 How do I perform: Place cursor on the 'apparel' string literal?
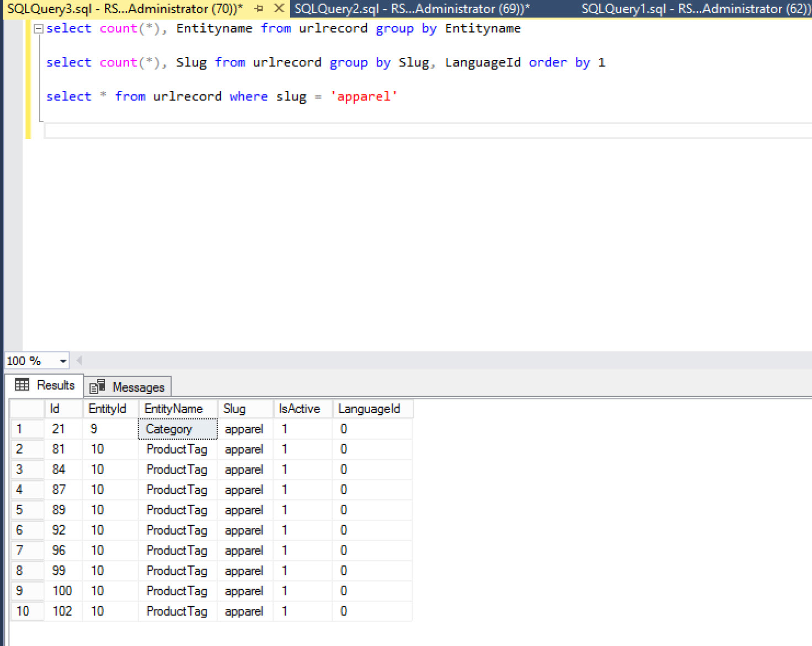[364, 97]
